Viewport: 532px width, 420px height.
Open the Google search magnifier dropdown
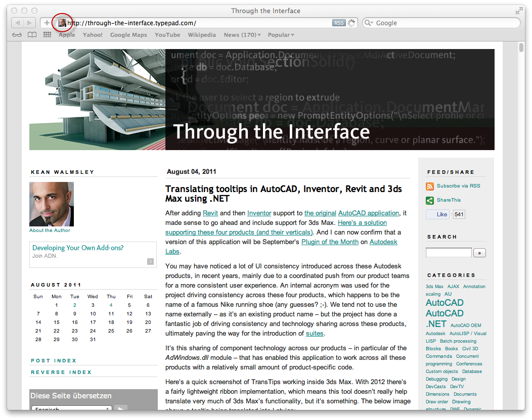coord(370,23)
